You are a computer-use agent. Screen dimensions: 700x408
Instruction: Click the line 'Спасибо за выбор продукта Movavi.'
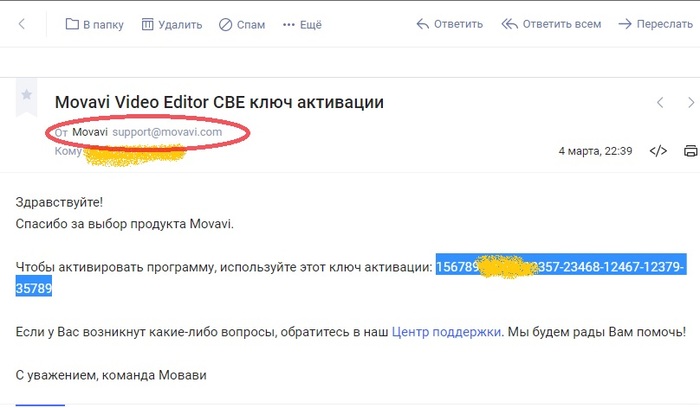coord(125,224)
